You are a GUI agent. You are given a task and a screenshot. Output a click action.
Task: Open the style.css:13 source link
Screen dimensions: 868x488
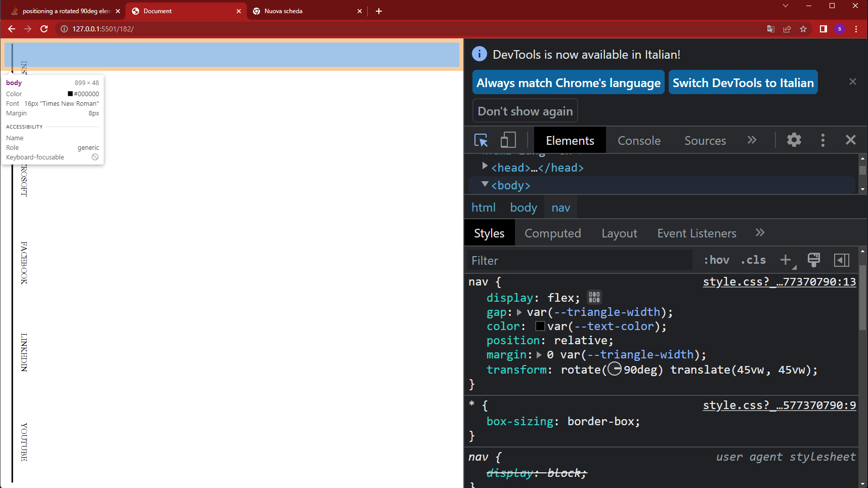[779, 281]
